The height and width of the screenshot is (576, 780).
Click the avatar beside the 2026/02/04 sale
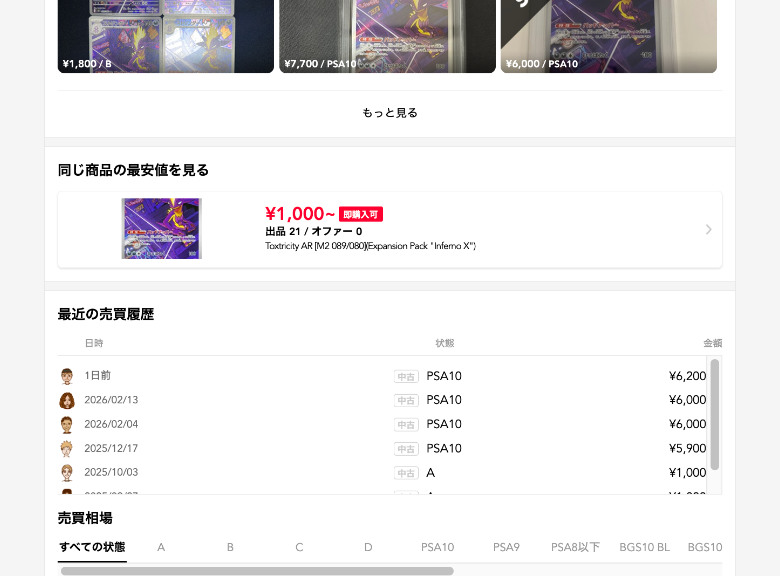[x=67, y=424]
